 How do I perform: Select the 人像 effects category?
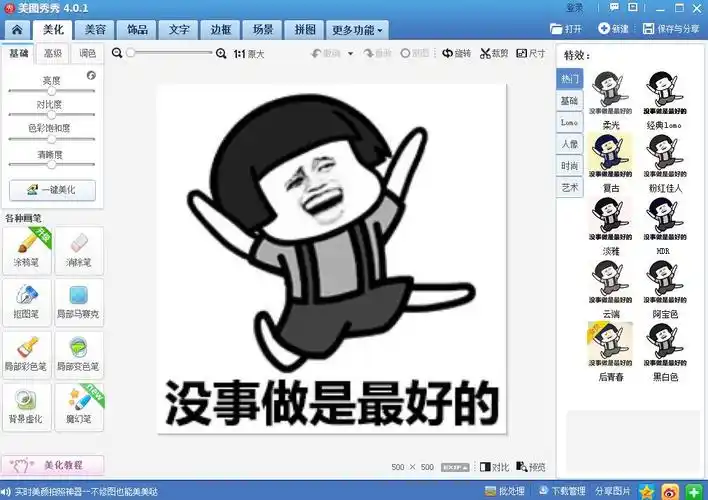click(569, 144)
